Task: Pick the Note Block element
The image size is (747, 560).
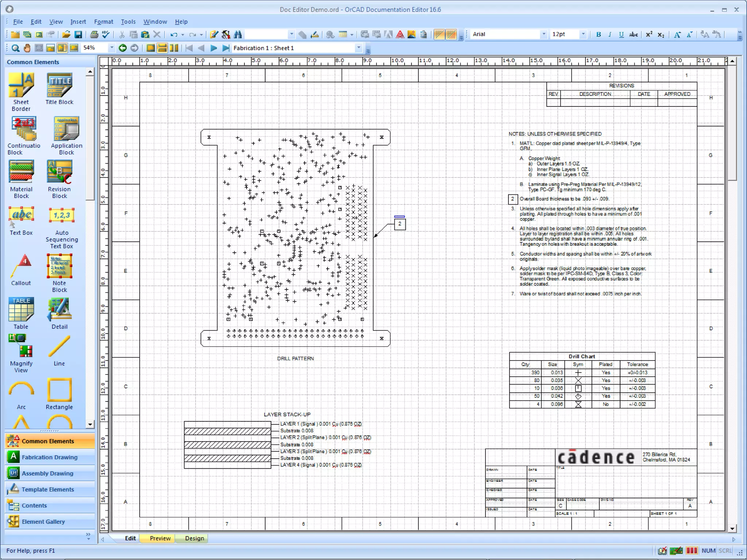Action: pyautogui.click(x=59, y=273)
